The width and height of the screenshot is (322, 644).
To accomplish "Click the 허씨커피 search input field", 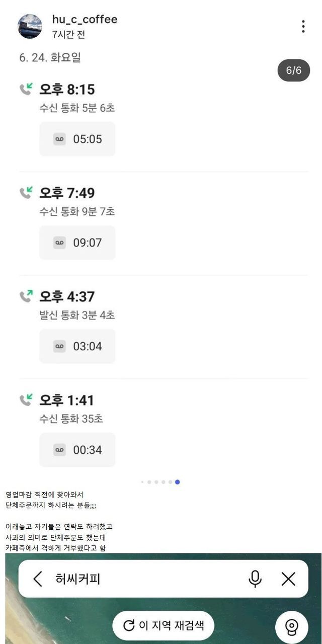I will point(146,579).
